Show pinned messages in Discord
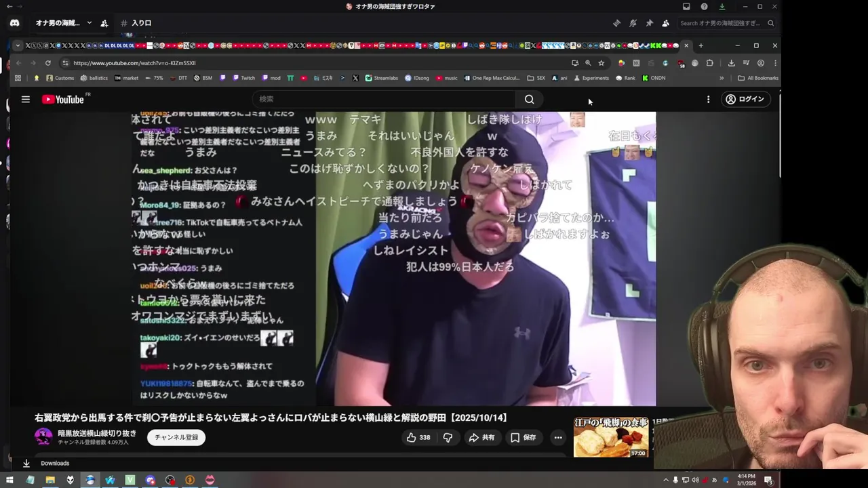868x488 pixels. tap(649, 23)
